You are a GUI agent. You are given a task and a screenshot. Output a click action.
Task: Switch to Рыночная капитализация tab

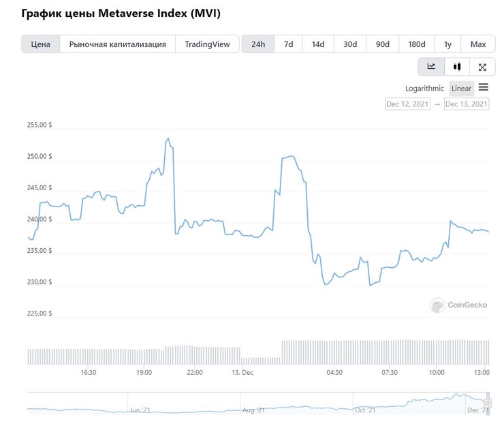(x=118, y=44)
